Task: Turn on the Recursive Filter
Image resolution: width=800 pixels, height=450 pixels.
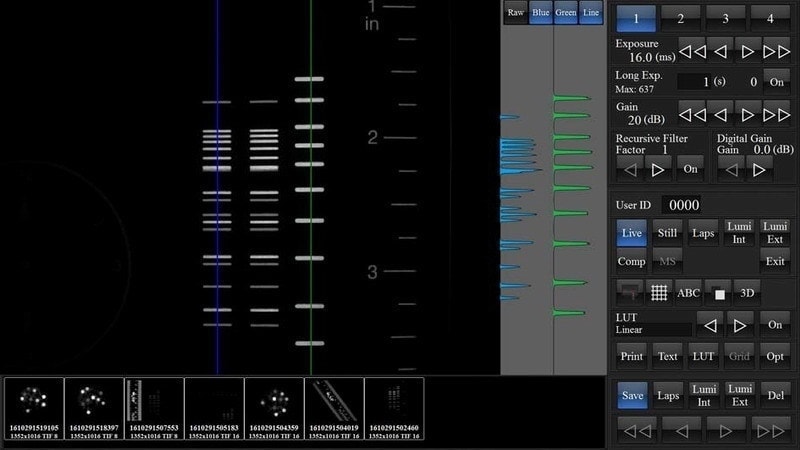Action: (690, 168)
